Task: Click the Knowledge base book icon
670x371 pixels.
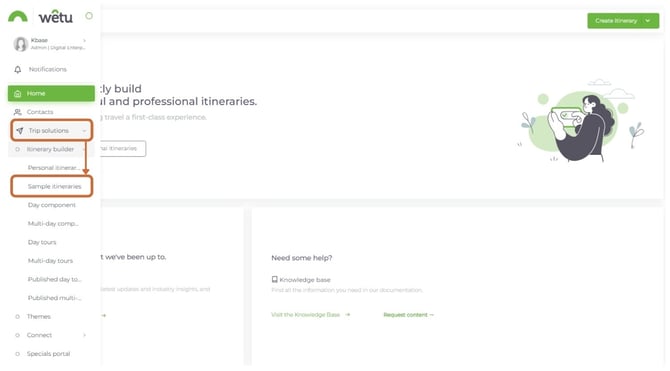Action: (274, 280)
